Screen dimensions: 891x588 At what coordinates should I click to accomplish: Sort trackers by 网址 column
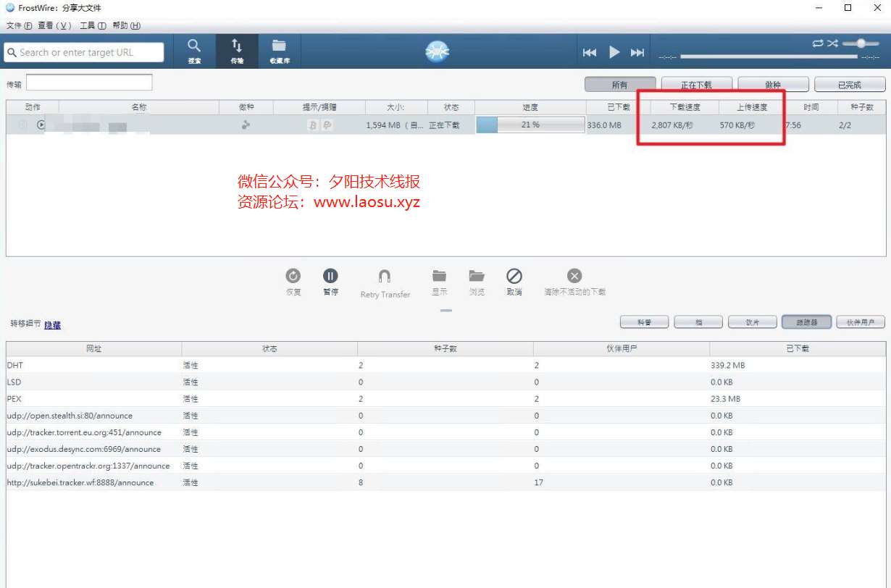point(94,349)
